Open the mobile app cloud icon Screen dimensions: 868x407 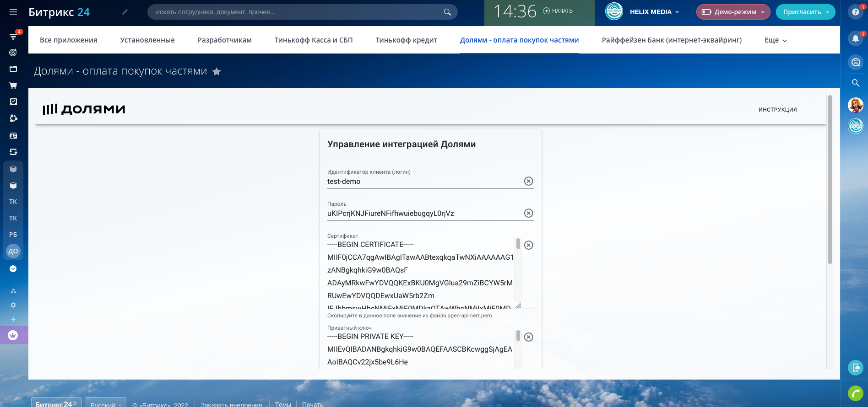856,368
